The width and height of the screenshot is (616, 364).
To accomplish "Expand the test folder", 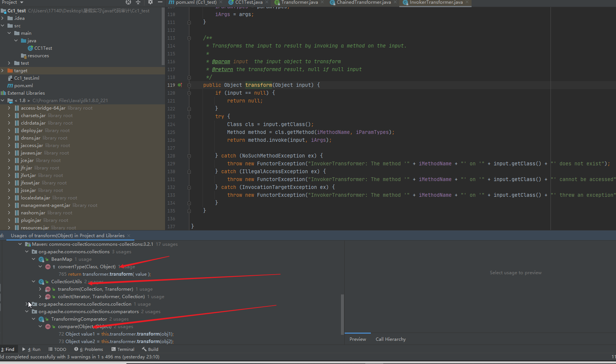I will click(x=9, y=63).
